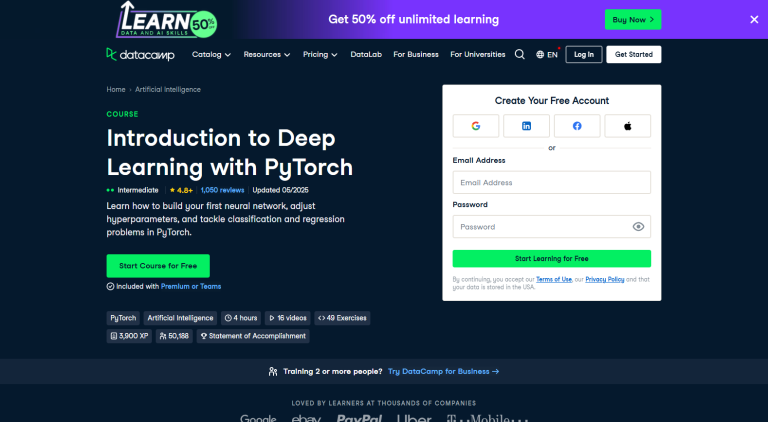This screenshot has width=768, height=422.
Task: Click the 16 videos badge
Action: pyautogui.click(x=288, y=318)
